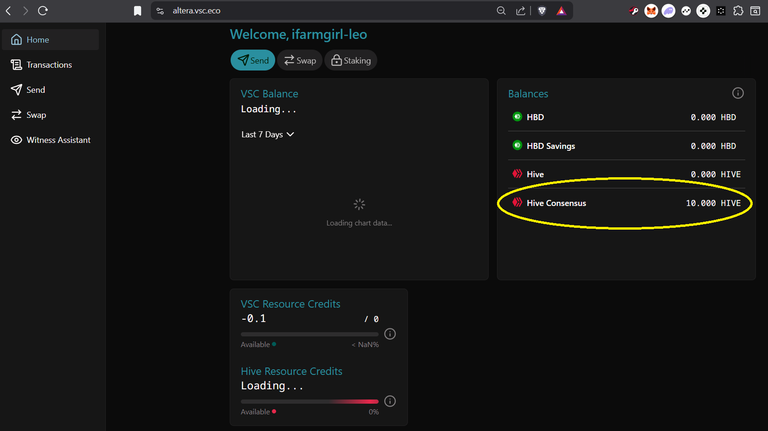This screenshot has width=768, height=431.
Task: Click the teal Send button under Welcome
Action: [253, 60]
